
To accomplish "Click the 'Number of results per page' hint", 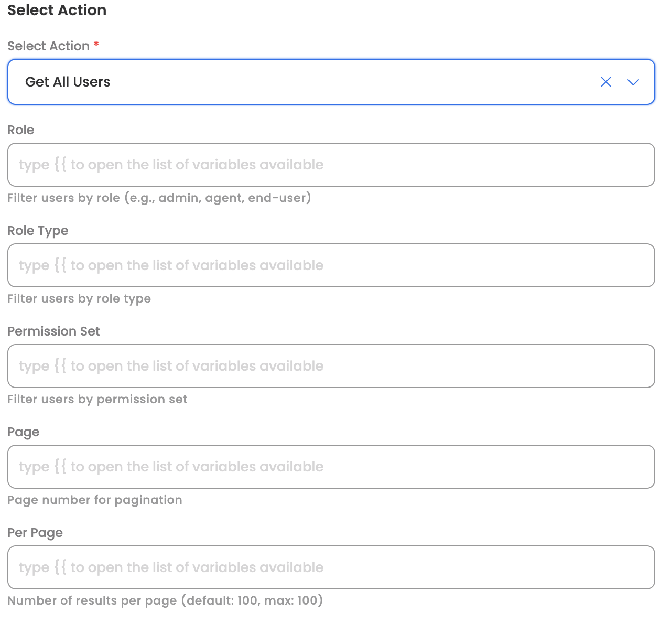I will 165,600.
